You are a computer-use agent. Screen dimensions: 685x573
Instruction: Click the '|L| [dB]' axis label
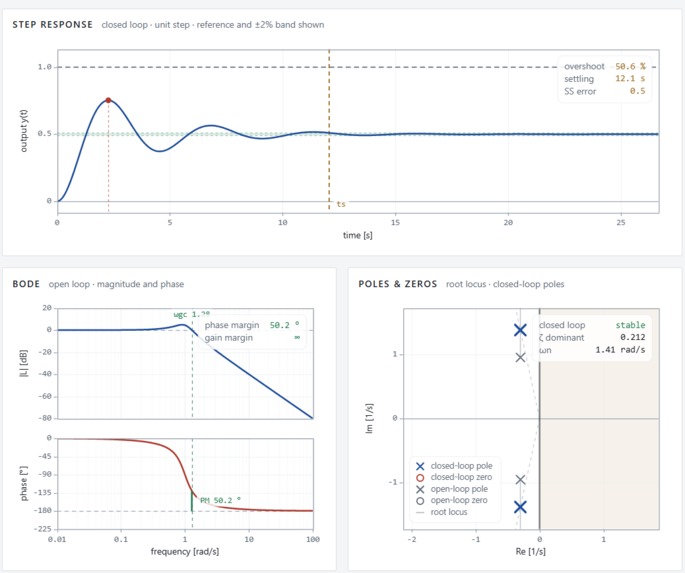pos(24,363)
